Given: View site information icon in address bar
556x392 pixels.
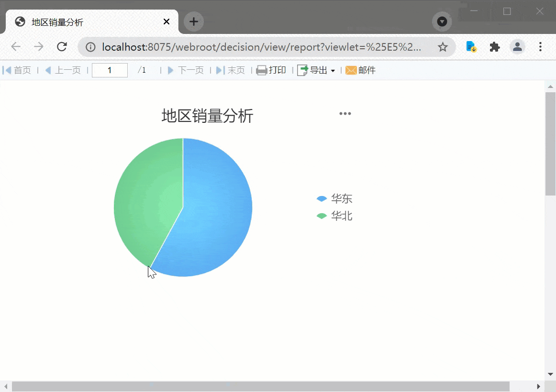Looking at the screenshot, I should tap(90, 47).
